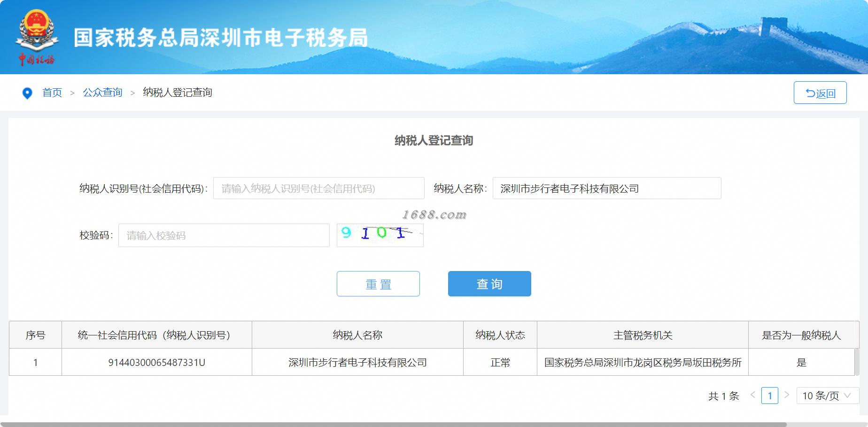Click the 是否为一般纳税人 column header
868x427 pixels.
tap(801, 335)
